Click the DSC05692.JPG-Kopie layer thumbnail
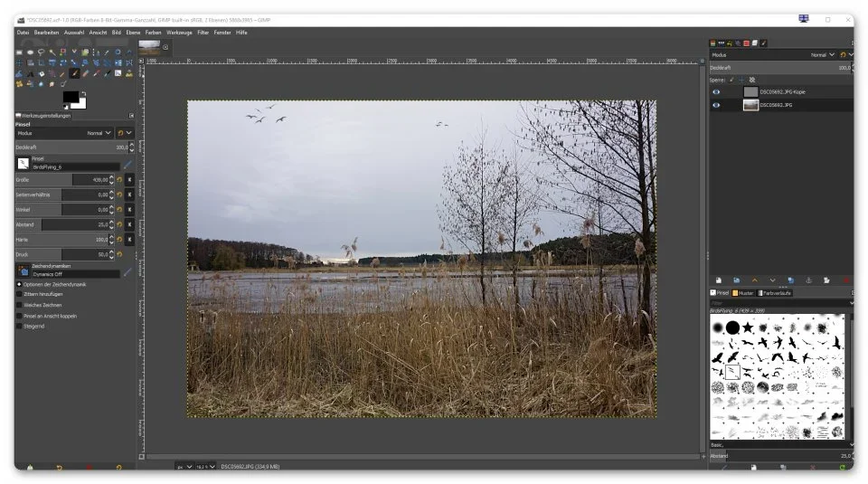 pyautogui.click(x=750, y=92)
